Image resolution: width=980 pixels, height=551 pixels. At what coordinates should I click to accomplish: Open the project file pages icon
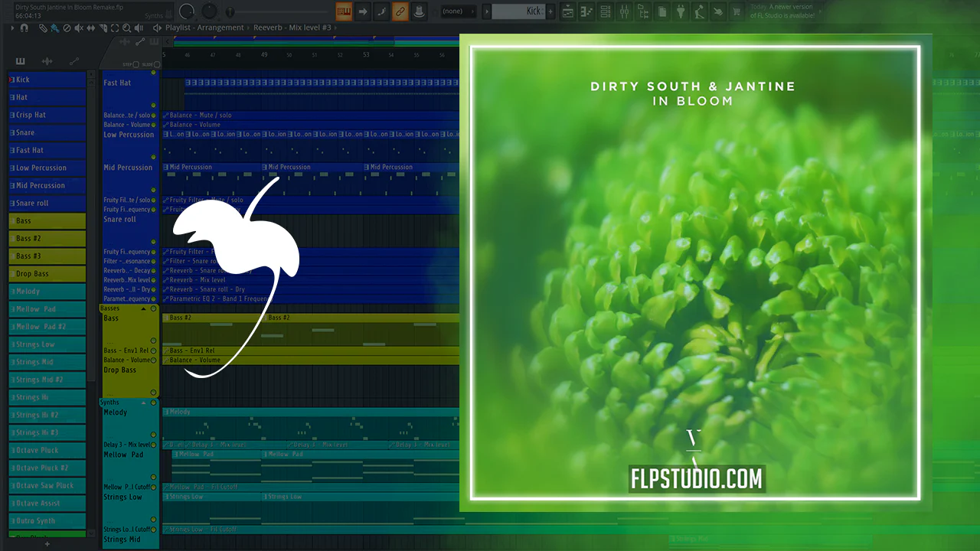662,11
